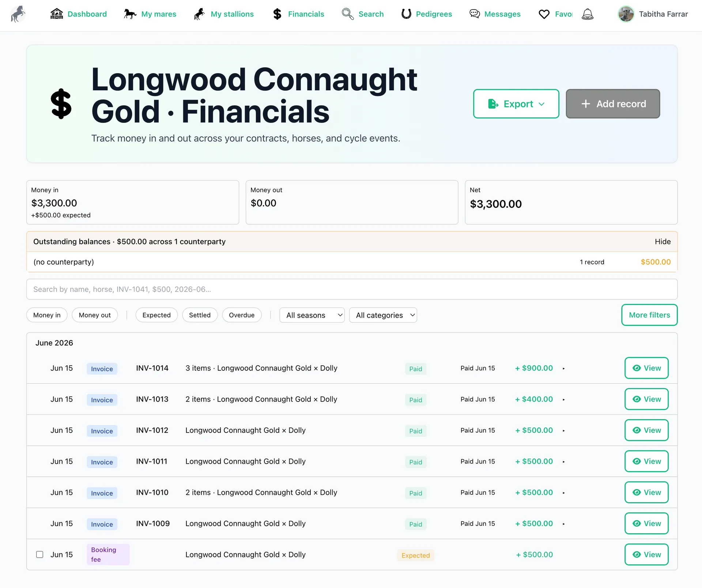
Task: Click the Financials dollar icon in navbar
Action: click(x=278, y=14)
